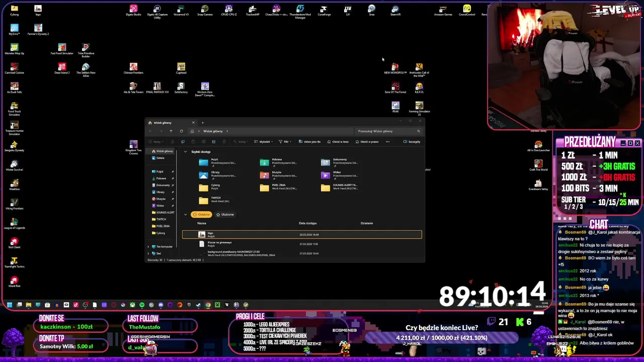Screen dimensions: 644x362
Task: Unpin Dokumenty using its sidebar pin icon
Action: pos(173,185)
